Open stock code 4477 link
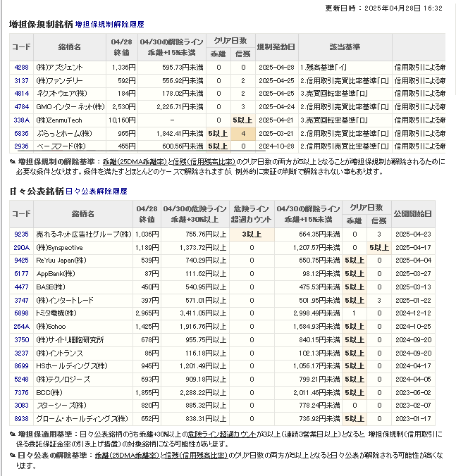456x476 pixels. point(21,287)
